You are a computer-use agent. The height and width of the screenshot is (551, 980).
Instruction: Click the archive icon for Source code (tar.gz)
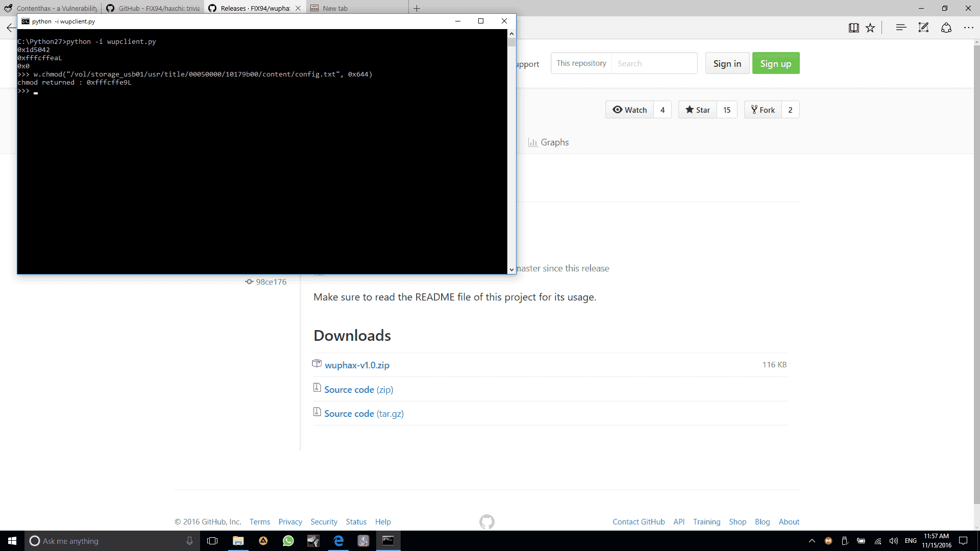(x=317, y=412)
